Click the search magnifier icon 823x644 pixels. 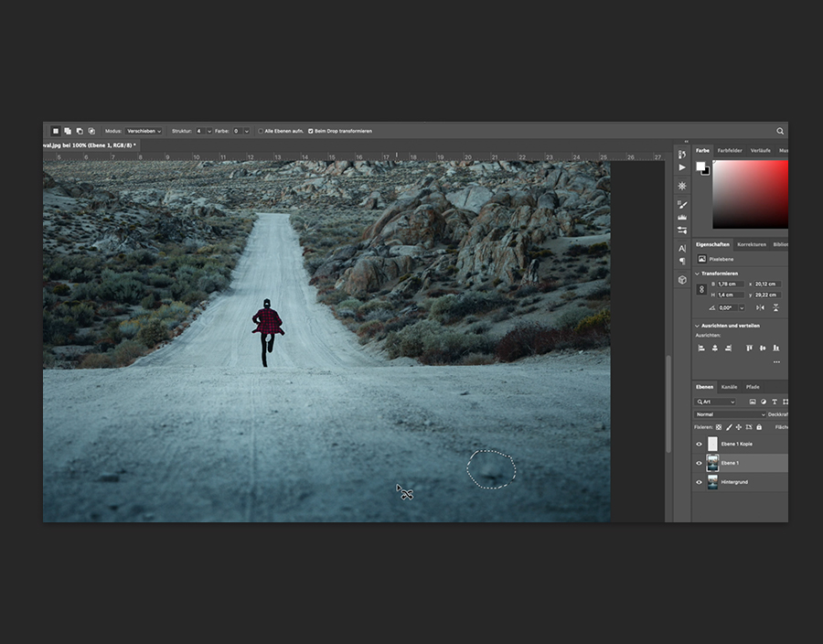(780, 132)
